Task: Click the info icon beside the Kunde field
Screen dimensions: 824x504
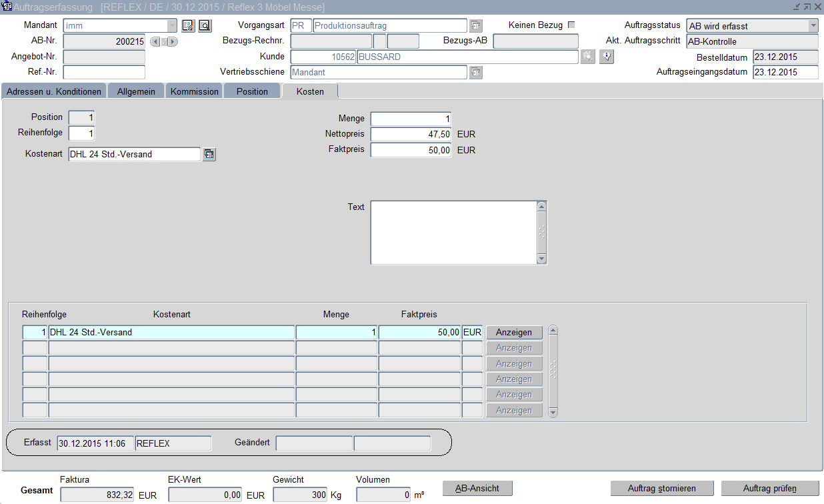Action: tap(606, 57)
